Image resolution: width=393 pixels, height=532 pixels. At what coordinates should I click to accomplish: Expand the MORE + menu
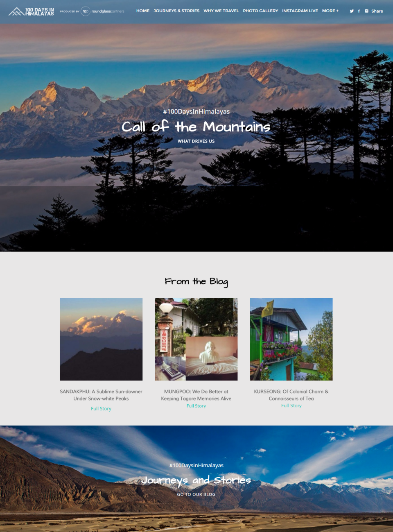pos(330,11)
